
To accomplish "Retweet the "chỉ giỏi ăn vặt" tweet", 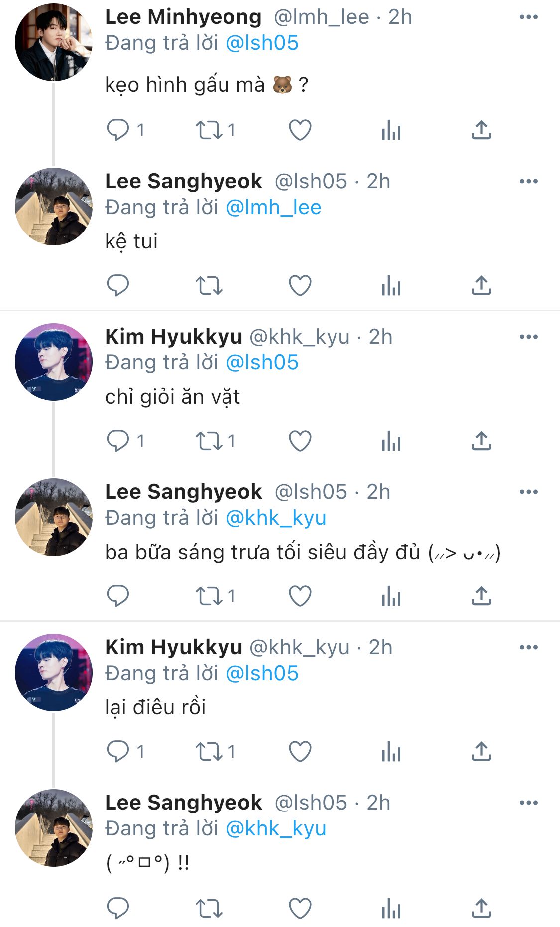I will tap(209, 441).
